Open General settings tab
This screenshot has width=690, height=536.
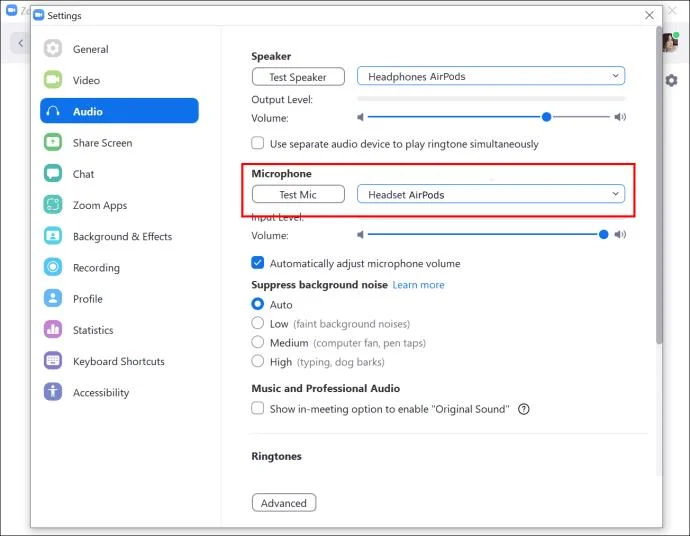pyautogui.click(x=119, y=49)
